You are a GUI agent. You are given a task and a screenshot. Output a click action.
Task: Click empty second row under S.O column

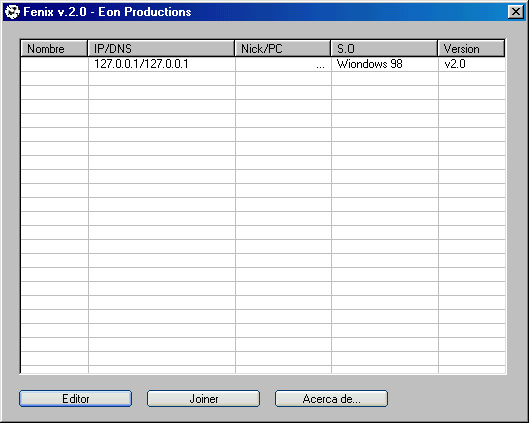pos(385,78)
